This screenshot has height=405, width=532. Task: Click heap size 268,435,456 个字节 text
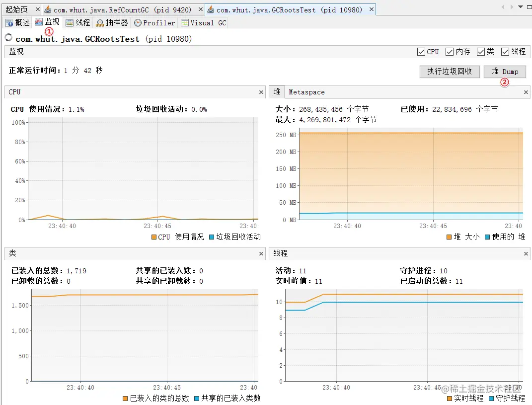click(x=334, y=109)
